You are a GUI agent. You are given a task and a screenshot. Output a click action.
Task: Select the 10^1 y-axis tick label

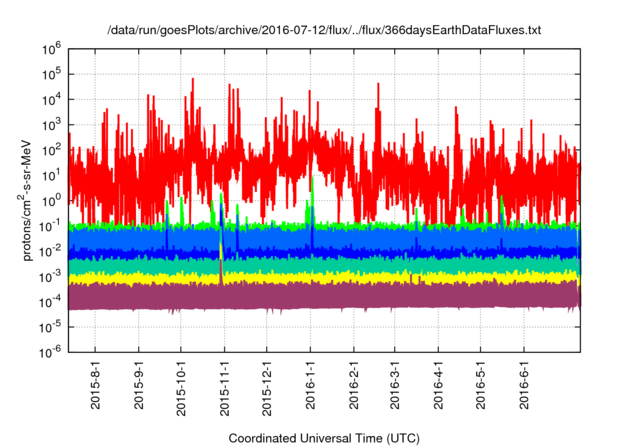[51, 175]
